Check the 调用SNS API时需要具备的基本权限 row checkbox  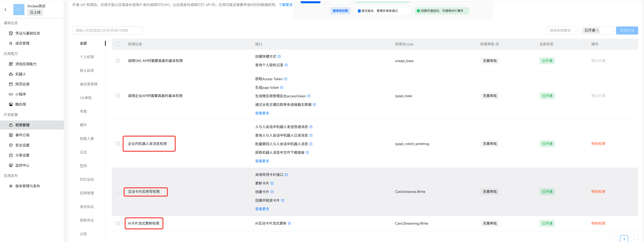point(118,61)
